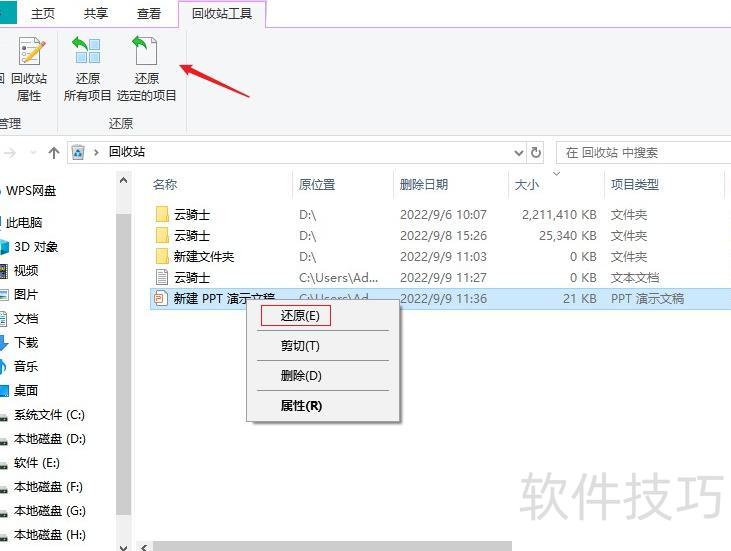Click the refresh button in address bar
Viewport: 731px width, 551px height.
point(536,152)
